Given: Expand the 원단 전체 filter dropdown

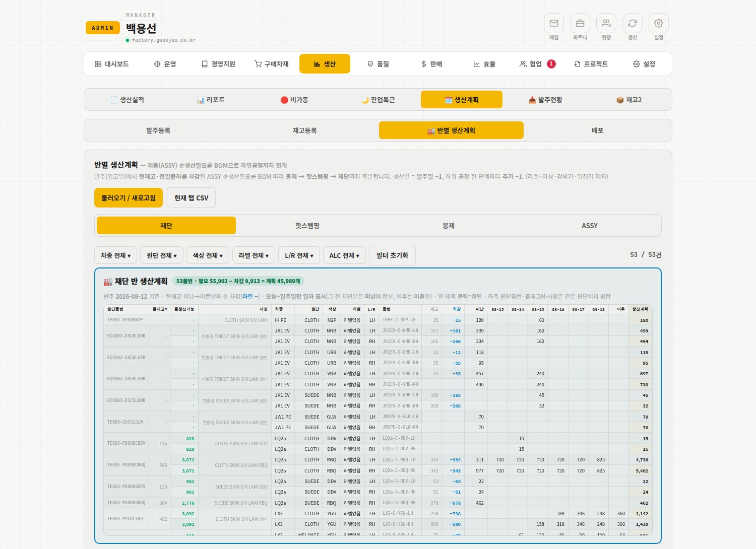Looking at the screenshot, I should pyautogui.click(x=162, y=255).
